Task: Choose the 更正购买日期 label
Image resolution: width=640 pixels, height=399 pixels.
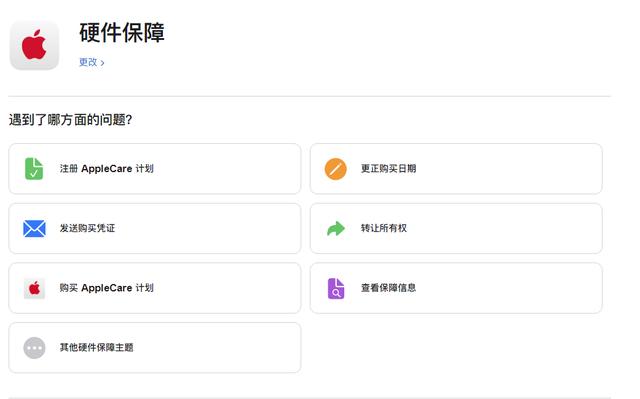Action: 388,168
